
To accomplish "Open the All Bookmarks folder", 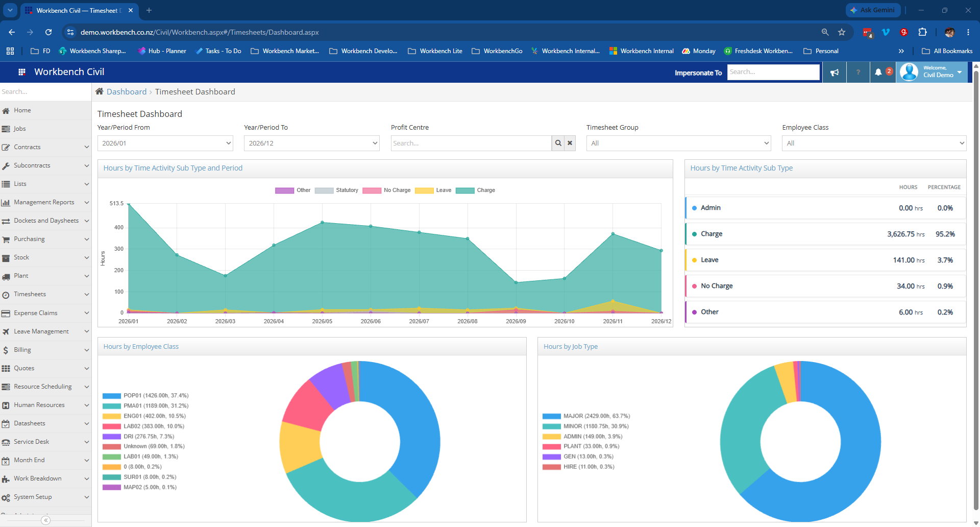I will [x=947, y=51].
